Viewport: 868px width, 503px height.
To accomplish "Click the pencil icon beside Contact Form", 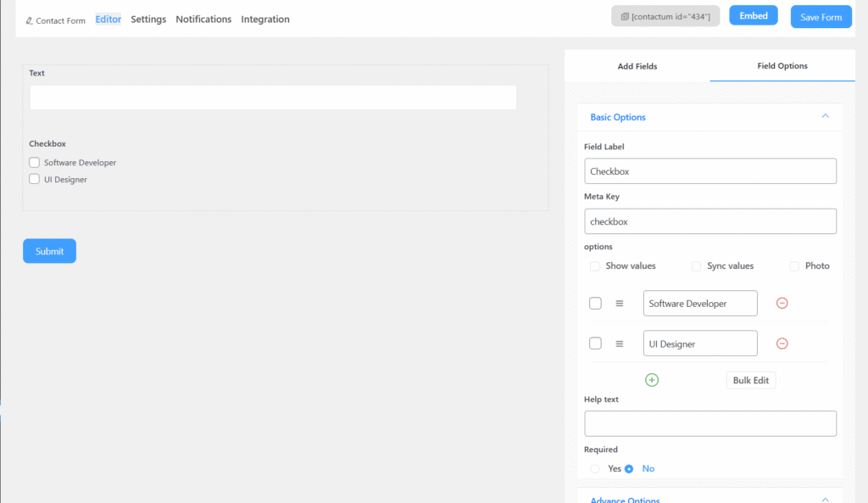I will point(30,20).
